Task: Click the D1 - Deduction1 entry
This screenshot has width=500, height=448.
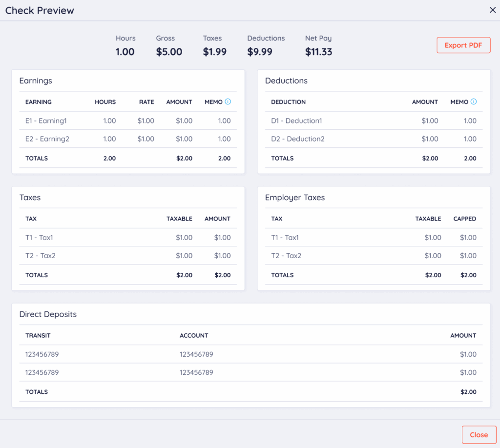Action: 296,121
